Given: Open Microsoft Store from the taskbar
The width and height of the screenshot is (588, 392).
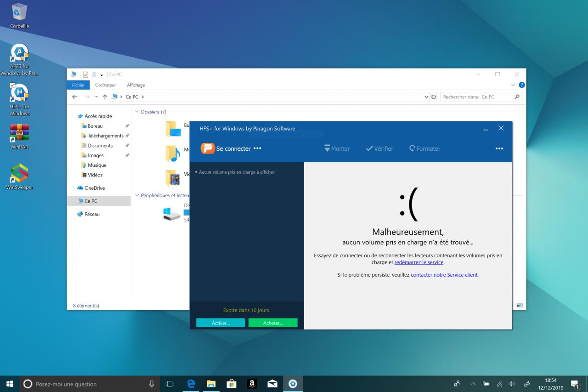Looking at the screenshot, I should pyautogui.click(x=232, y=384).
